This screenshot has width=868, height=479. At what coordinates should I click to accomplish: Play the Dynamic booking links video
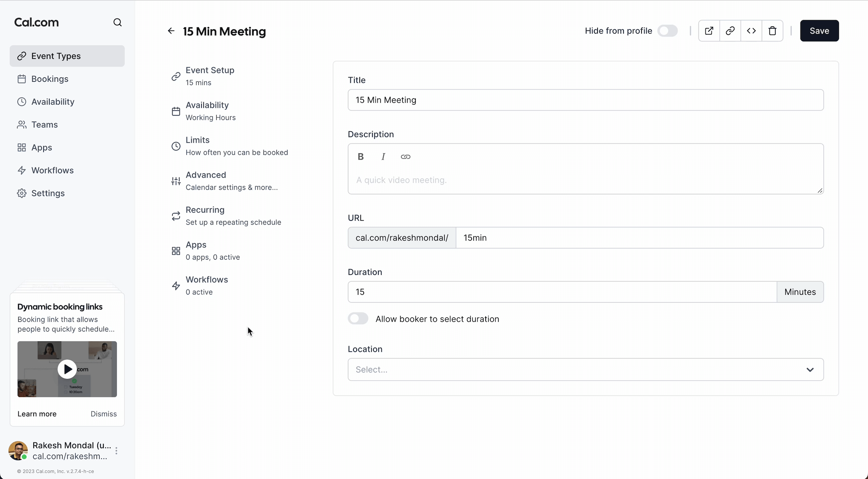click(67, 369)
